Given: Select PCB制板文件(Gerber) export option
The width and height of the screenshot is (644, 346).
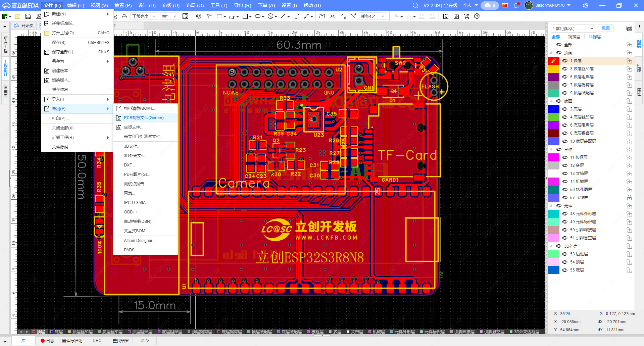Looking at the screenshot, I should (145, 118).
